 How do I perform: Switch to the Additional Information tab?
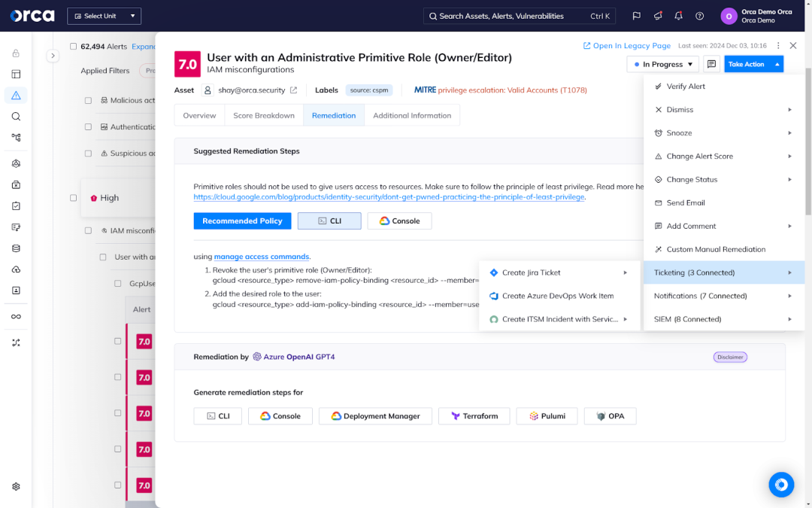pyautogui.click(x=412, y=116)
